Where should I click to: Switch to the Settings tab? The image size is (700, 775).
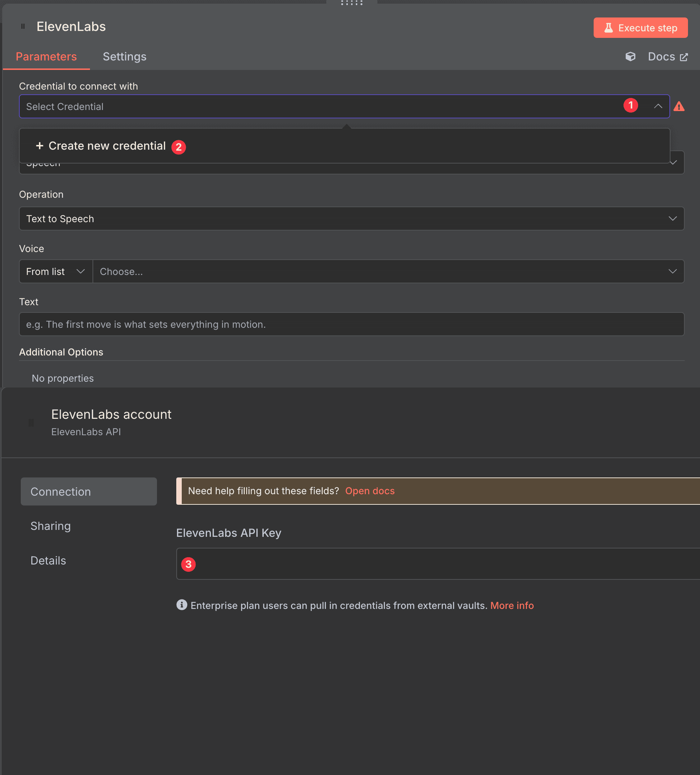(x=124, y=56)
